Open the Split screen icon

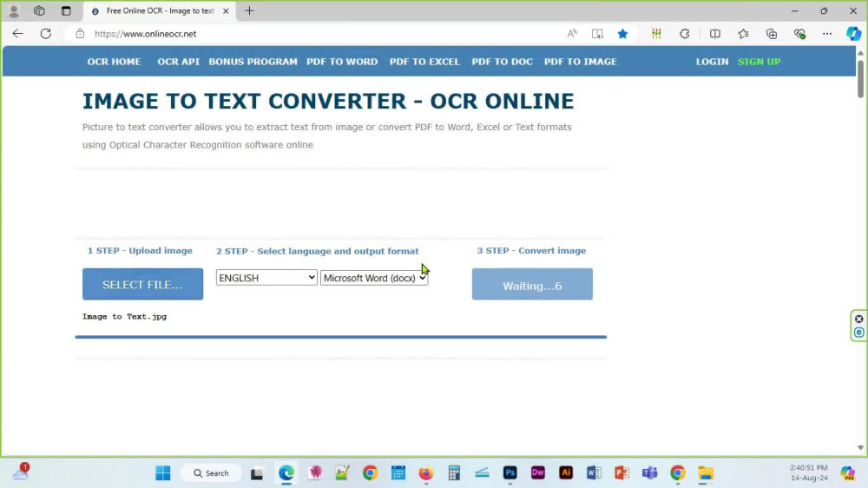tap(714, 34)
